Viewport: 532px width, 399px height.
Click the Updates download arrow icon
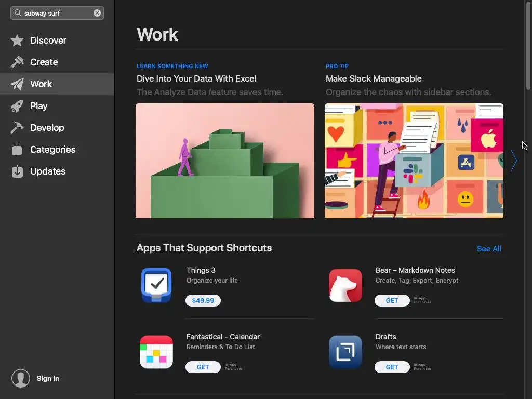[17, 171]
